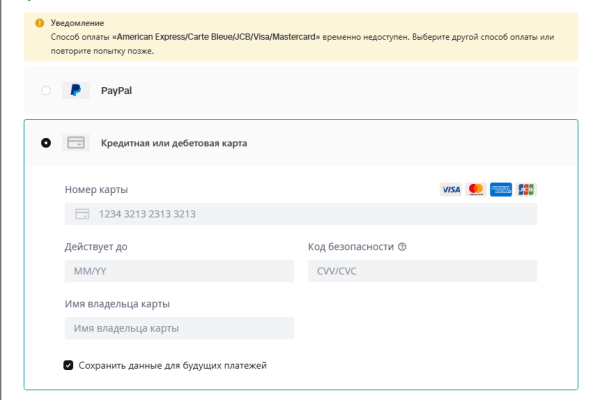Click the JCB card logo

(526, 189)
